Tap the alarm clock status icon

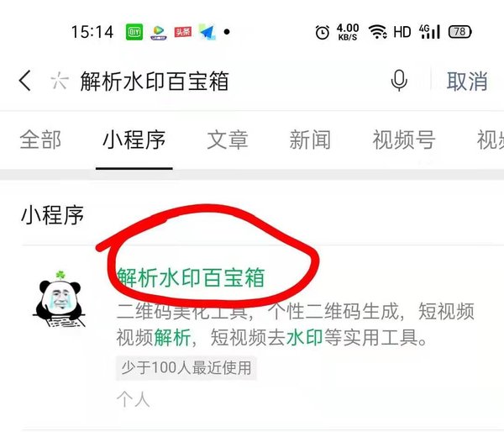(323, 32)
